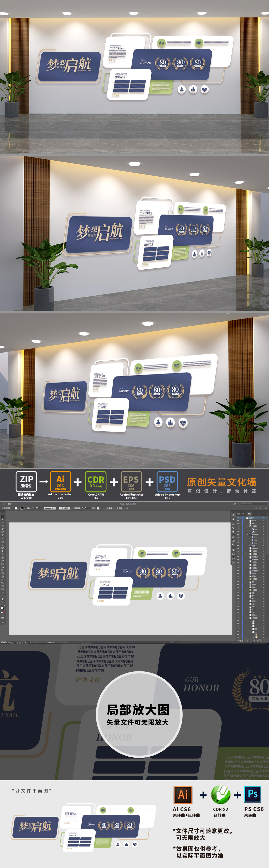Click the 首选项 button
This screenshot has width=269, height=868.
tap(119, 508)
